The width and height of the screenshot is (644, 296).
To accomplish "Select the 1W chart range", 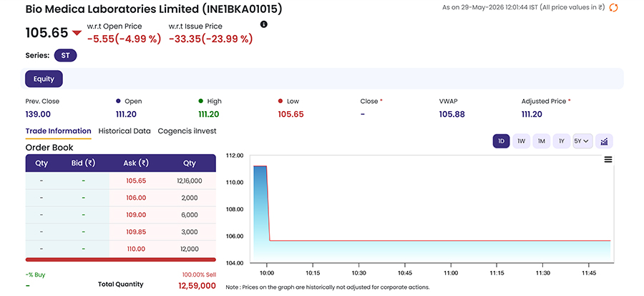I will pos(521,141).
